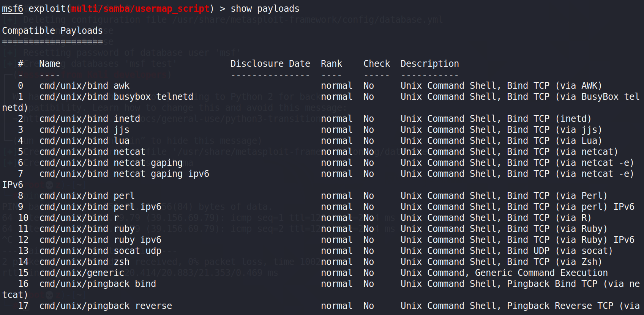The height and width of the screenshot is (315, 644).
Task: Click the index number 17
Action: tap(23, 306)
